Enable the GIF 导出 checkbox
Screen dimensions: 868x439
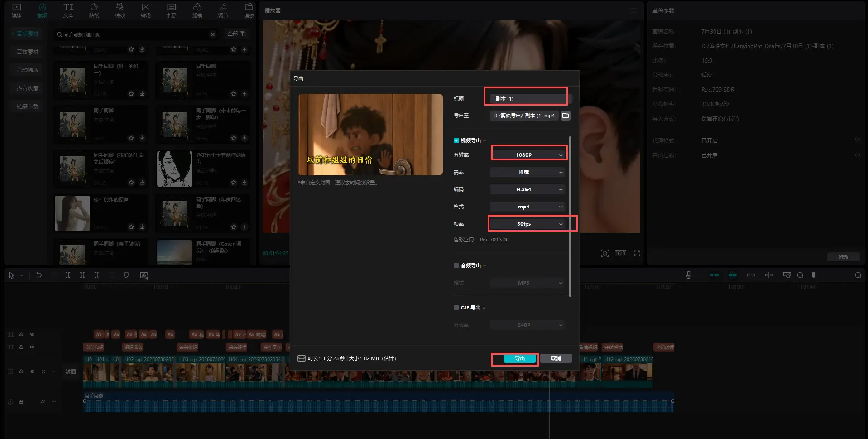[x=456, y=308]
